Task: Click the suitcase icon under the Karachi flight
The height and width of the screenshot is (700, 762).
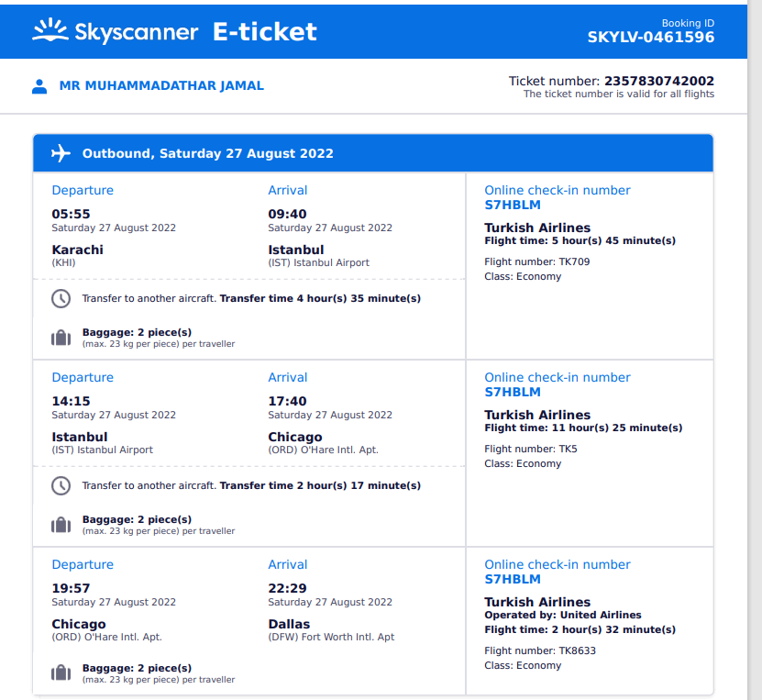Action: (x=61, y=338)
